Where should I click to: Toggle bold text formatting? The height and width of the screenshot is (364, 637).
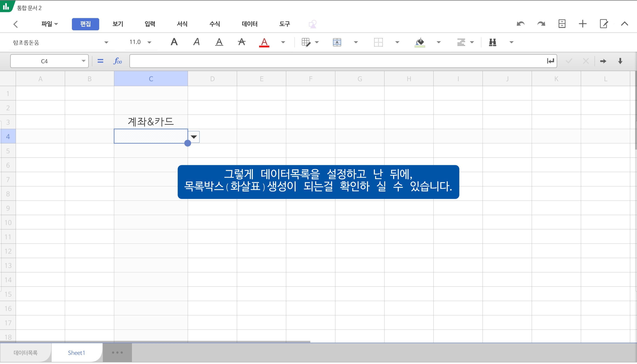click(x=174, y=42)
